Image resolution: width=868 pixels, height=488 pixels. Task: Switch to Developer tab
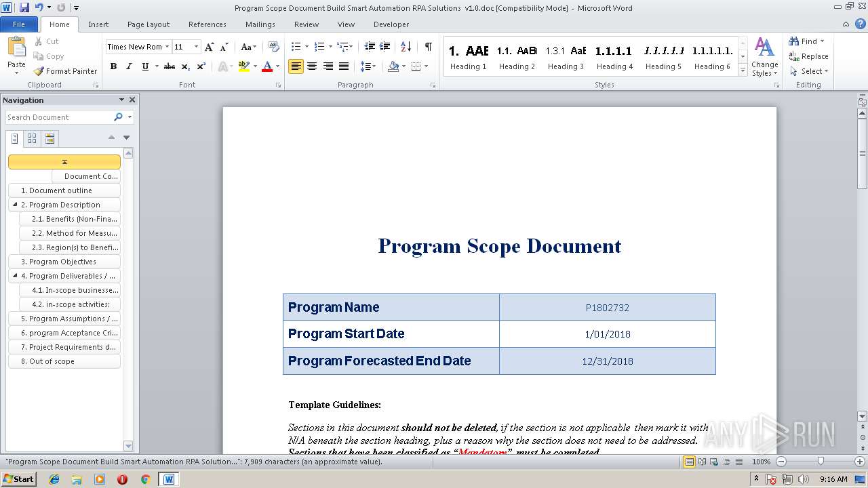[391, 24]
